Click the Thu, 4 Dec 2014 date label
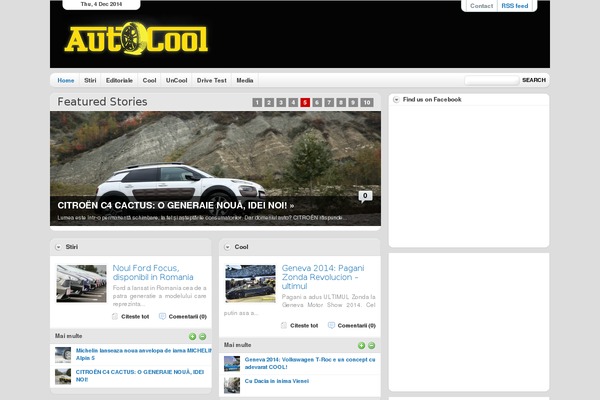 (101, 4)
